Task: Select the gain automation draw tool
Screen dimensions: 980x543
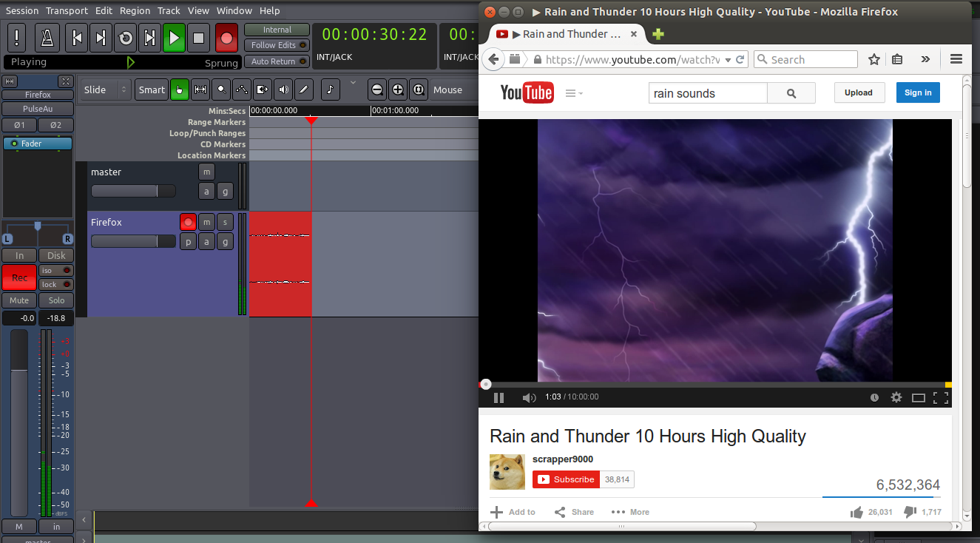Action: tap(242, 90)
